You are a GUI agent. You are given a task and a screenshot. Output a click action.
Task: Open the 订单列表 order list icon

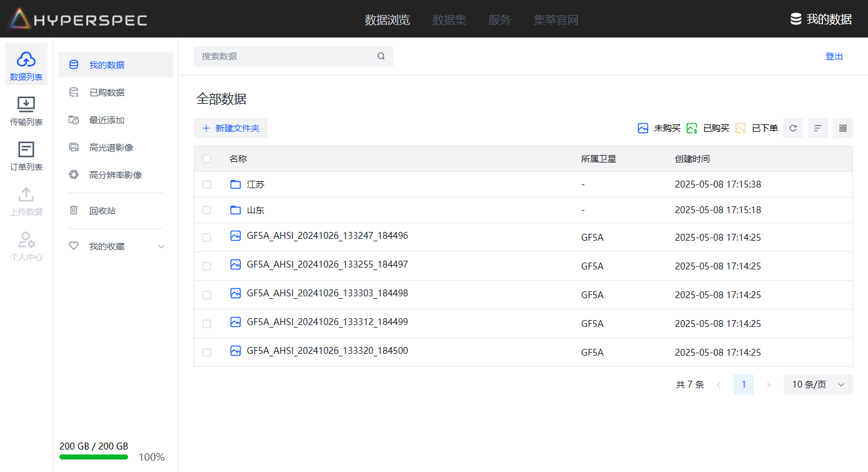[26, 150]
